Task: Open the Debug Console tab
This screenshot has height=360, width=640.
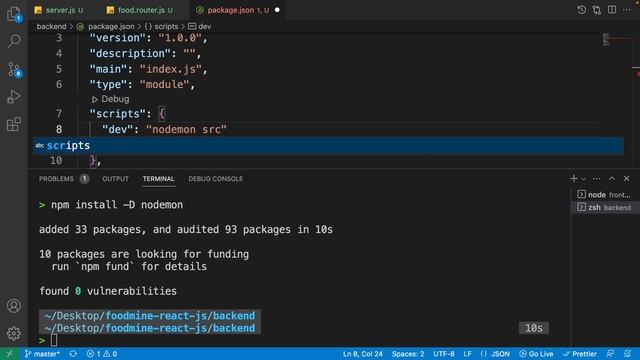Action: (x=216, y=179)
